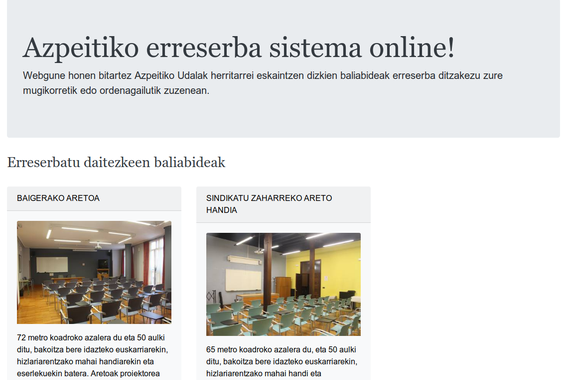Open the Baigerako Aretoa room photo
This screenshot has height=380, width=570.
coord(94,272)
